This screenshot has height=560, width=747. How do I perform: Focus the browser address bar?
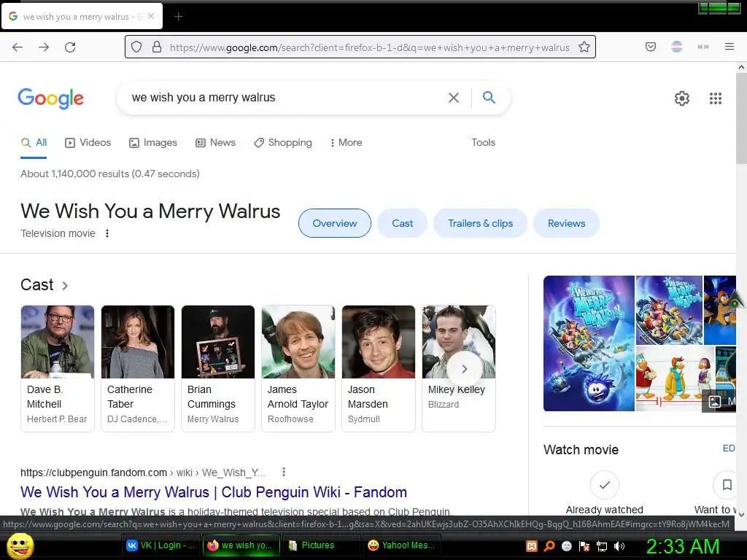(369, 47)
